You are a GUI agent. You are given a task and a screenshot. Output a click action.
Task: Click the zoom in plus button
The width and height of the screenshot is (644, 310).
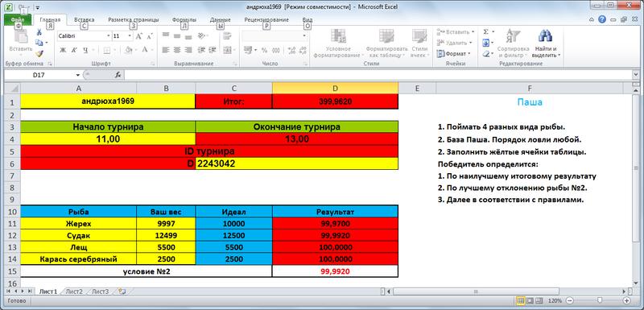(627, 300)
